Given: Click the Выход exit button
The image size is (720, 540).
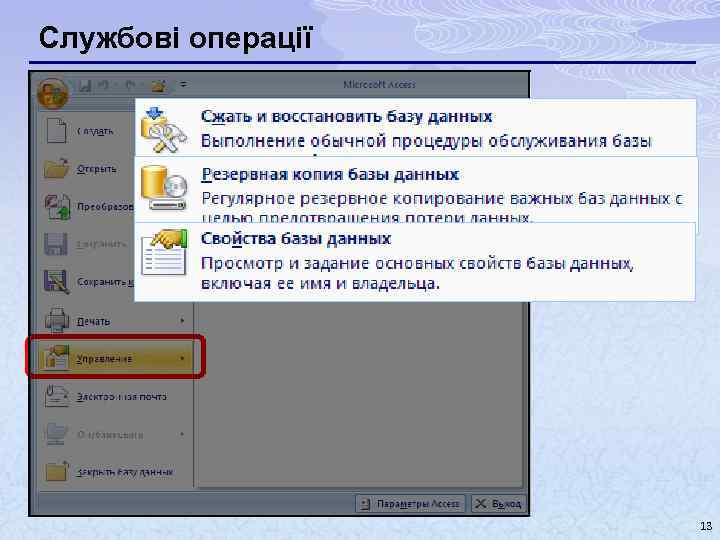Looking at the screenshot, I should (498, 504).
